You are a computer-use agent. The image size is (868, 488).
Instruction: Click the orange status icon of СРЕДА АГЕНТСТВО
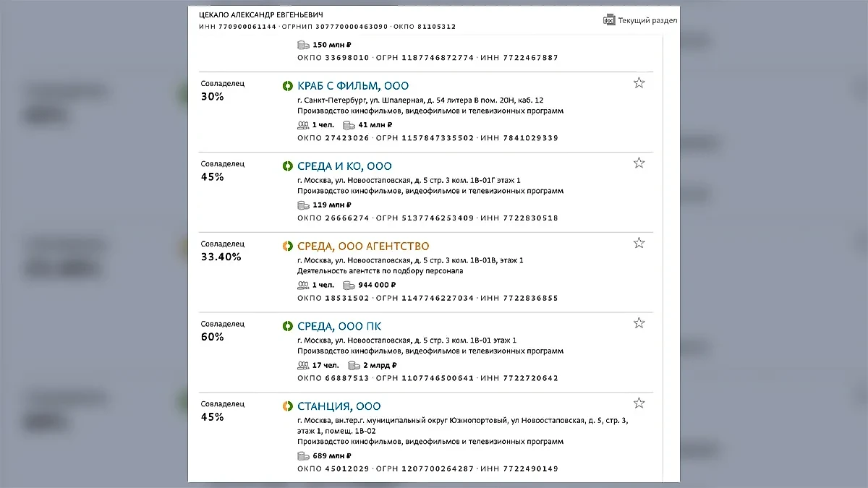click(x=287, y=247)
